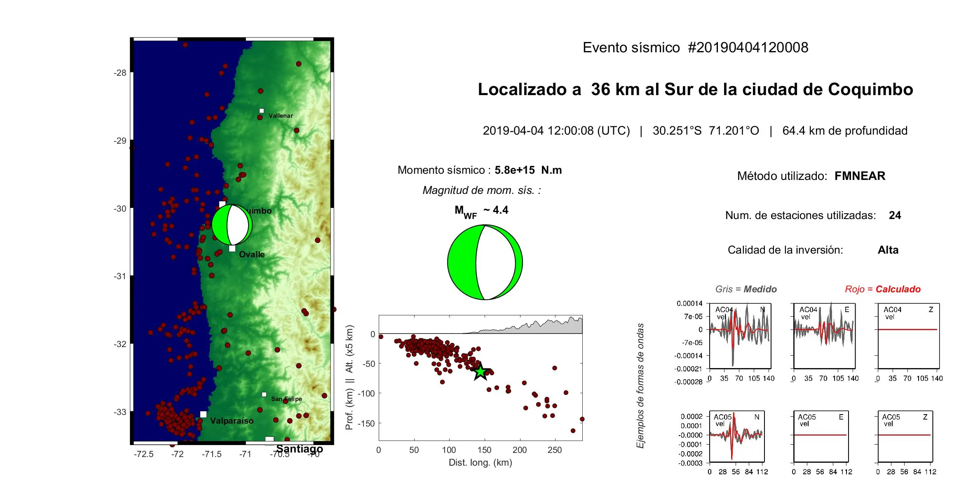Click the '-150' depth tick label

[366, 424]
